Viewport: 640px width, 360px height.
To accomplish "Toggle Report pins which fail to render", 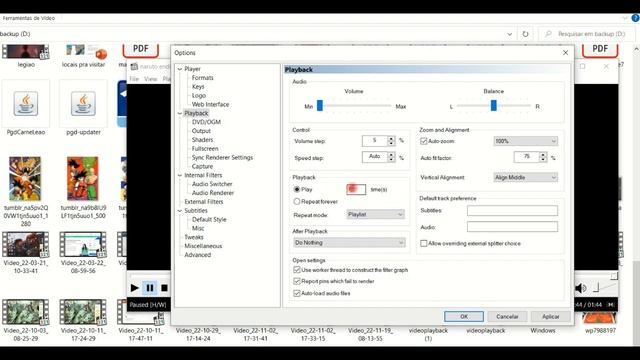I will [297, 281].
